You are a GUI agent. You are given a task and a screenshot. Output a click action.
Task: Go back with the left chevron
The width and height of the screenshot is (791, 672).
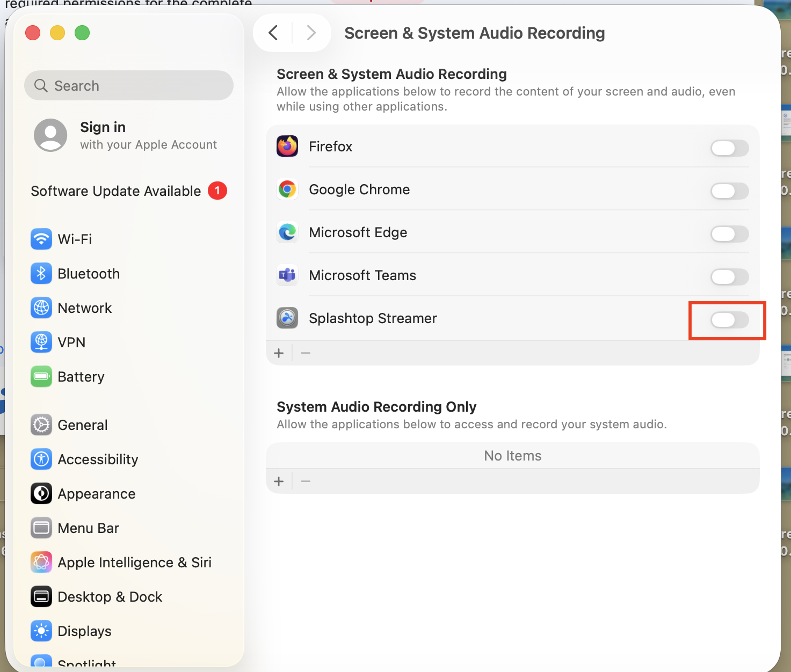coord(273,33)
